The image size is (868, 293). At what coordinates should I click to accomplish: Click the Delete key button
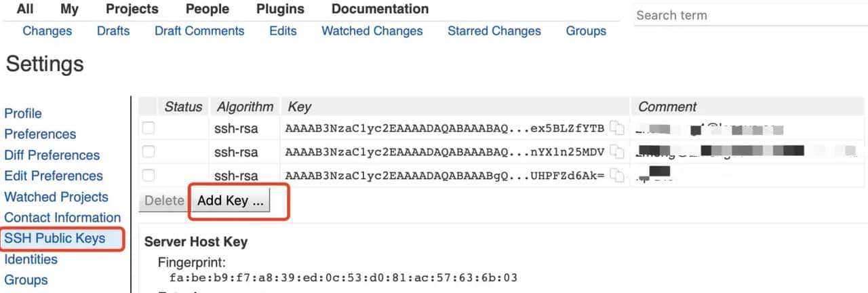(x=164, y=201)
